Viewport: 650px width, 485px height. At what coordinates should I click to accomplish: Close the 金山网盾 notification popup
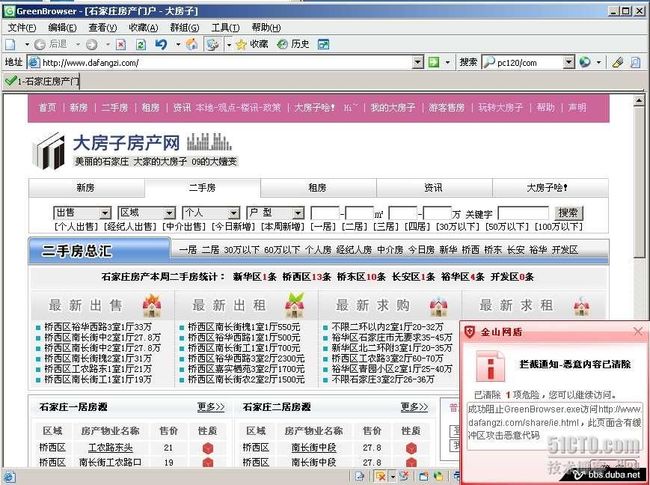pyautogui.click(x=638, y=331)
